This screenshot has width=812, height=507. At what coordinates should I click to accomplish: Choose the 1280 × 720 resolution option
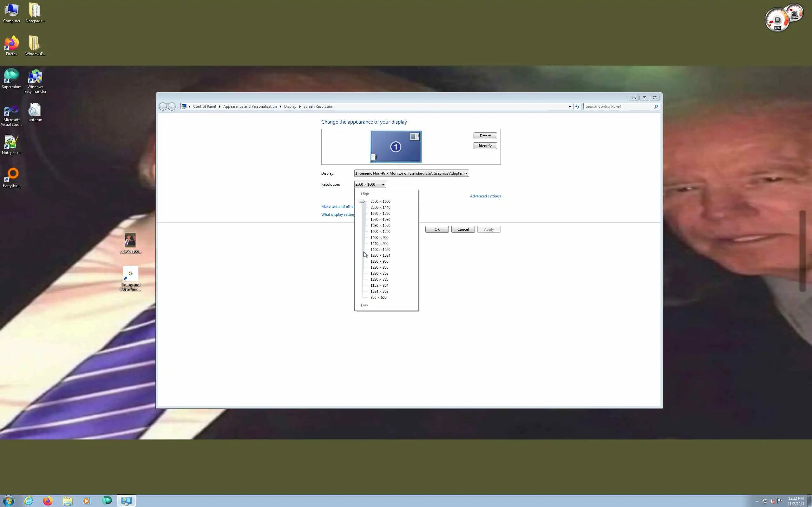click(x=379, y=279)
